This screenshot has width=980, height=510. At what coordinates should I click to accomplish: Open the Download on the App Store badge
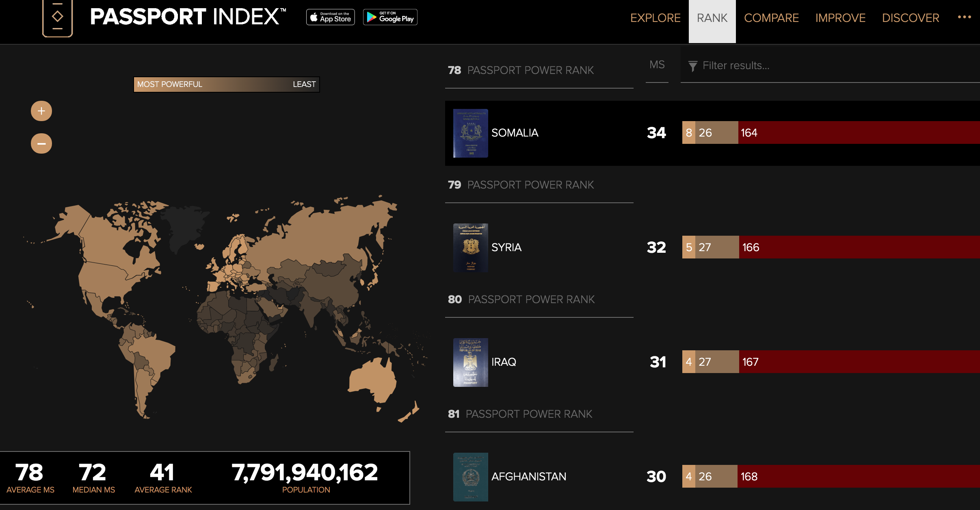[x=330, y=17]
